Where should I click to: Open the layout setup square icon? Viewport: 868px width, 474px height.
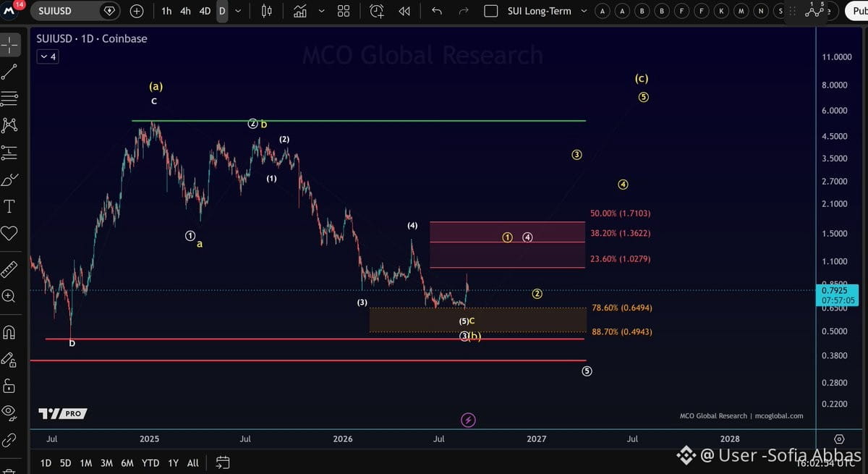point(491,11)
